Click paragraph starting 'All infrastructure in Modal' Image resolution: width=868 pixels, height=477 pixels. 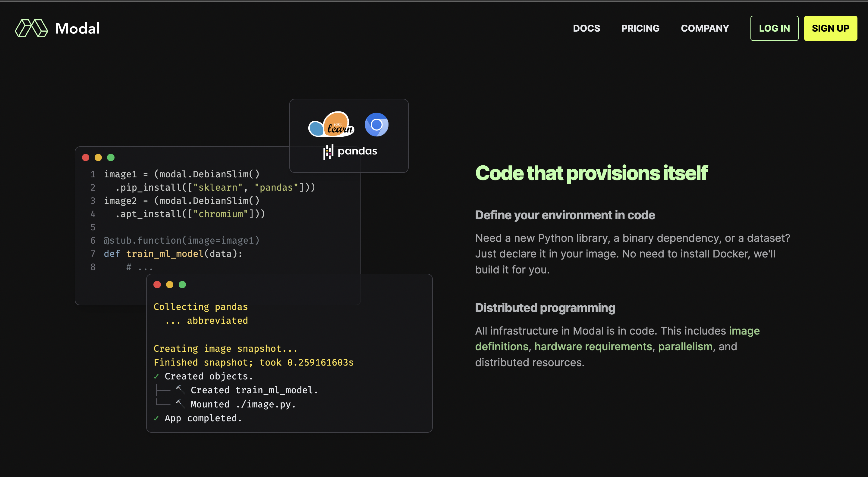pyautogui.click(x=617, y=347)
